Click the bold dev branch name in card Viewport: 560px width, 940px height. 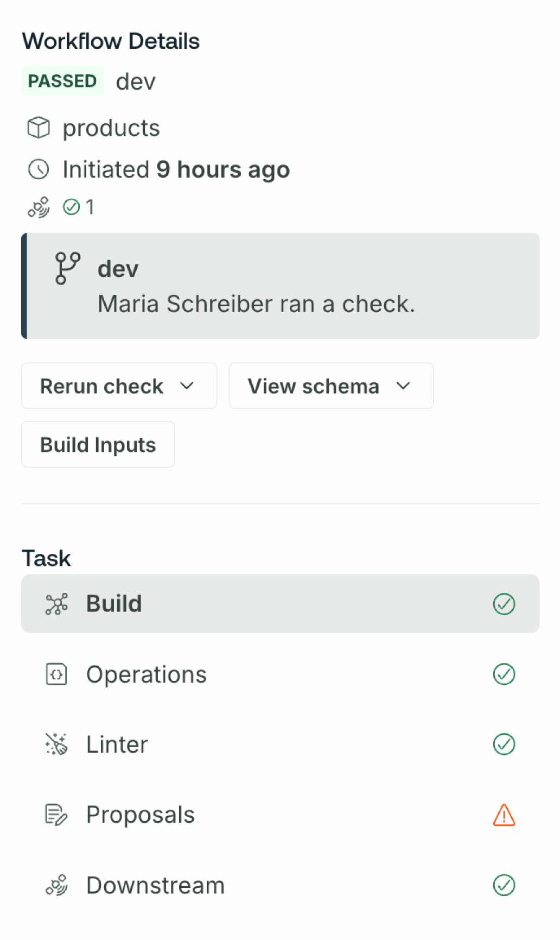tap(118, 269)
